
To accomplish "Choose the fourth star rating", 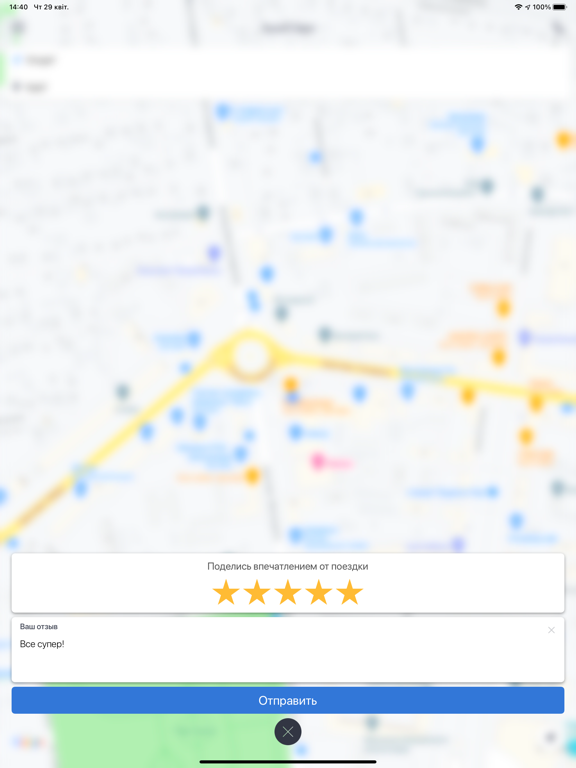I will [x=319, y=592].
